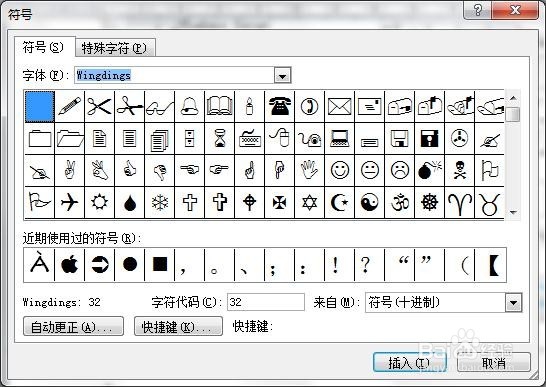
Task: Click the help question mark button
Action: (477, 10)
